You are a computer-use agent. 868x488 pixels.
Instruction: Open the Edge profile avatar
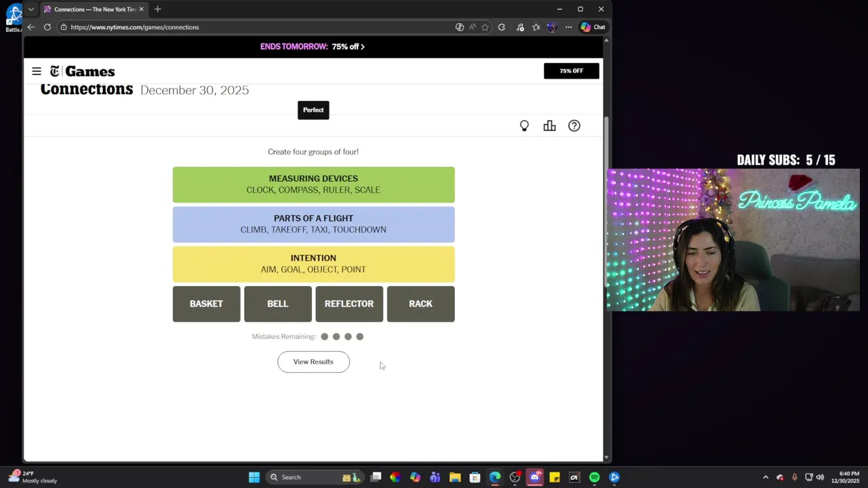[552, 27]
